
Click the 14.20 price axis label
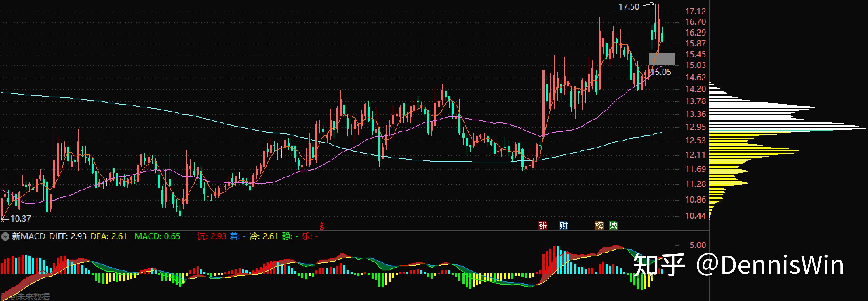[x=696, y=89]
